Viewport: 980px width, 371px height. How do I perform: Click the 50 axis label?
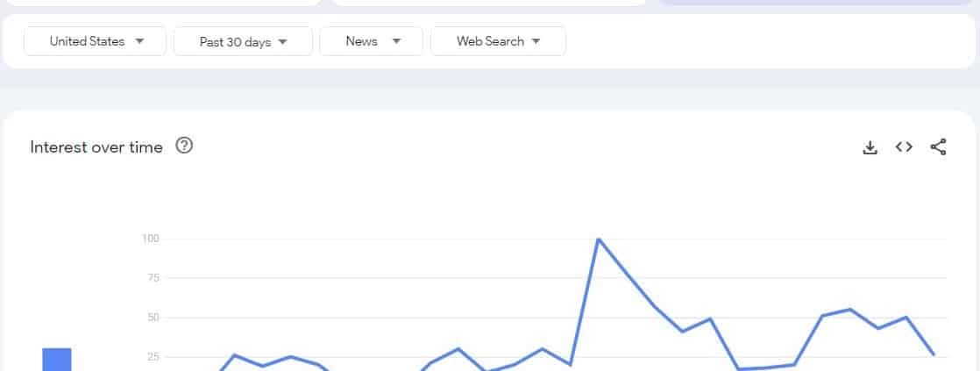[152, 317]
